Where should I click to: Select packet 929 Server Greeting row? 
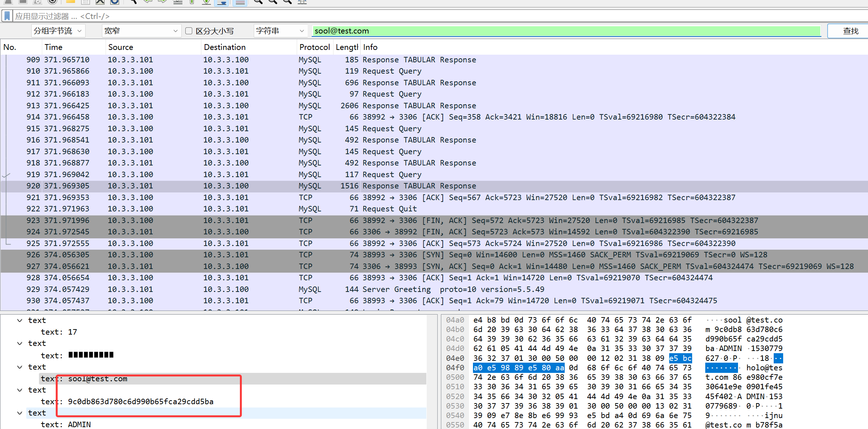pyautogui.click(x=434, y=289)
